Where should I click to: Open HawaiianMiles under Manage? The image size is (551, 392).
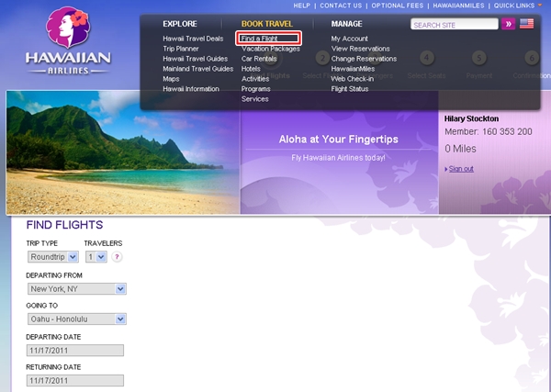(353, 69)
